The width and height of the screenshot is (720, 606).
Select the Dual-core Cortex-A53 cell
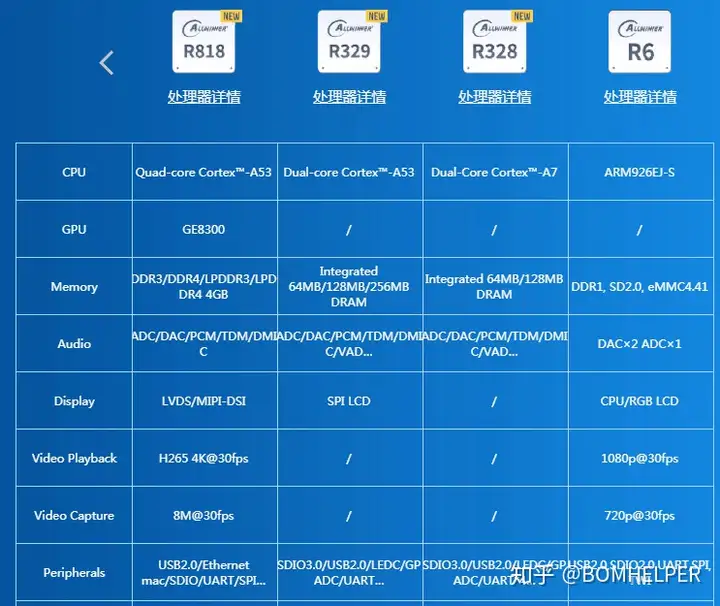click(349, 172)
